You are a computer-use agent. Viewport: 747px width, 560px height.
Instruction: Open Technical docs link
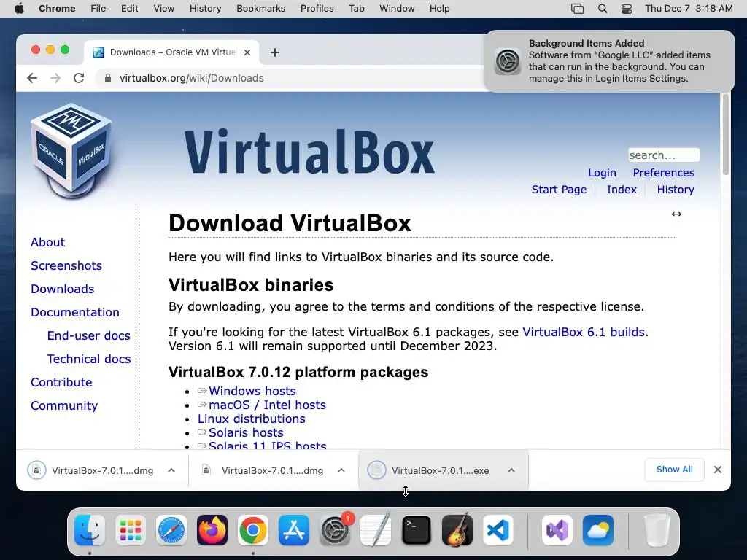(x=88, y=359)
